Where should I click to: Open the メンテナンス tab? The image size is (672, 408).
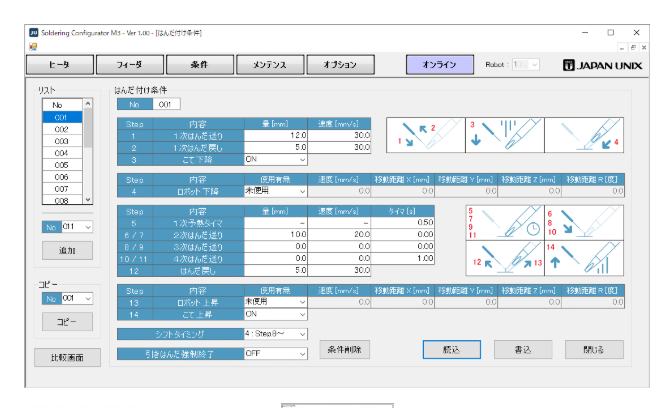(x=270, y=65)
